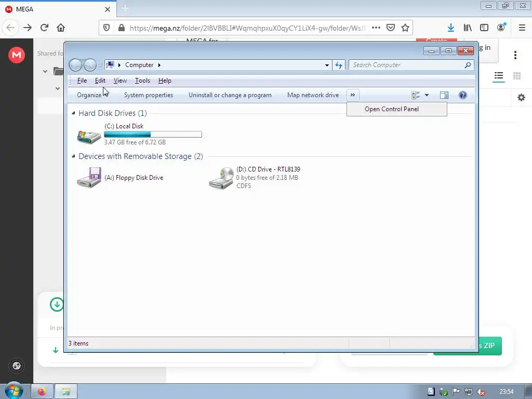This screenshot has width=532, height=399.
Task: Switch MEGA to list view
Action: 498,76
